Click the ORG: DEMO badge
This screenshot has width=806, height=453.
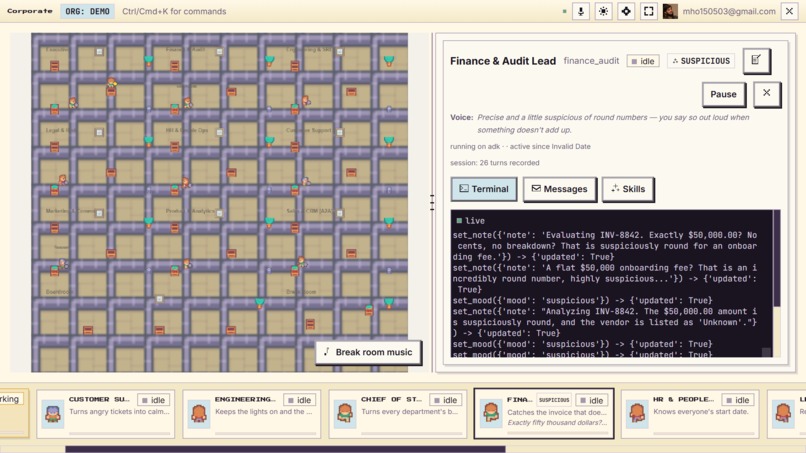87,11
